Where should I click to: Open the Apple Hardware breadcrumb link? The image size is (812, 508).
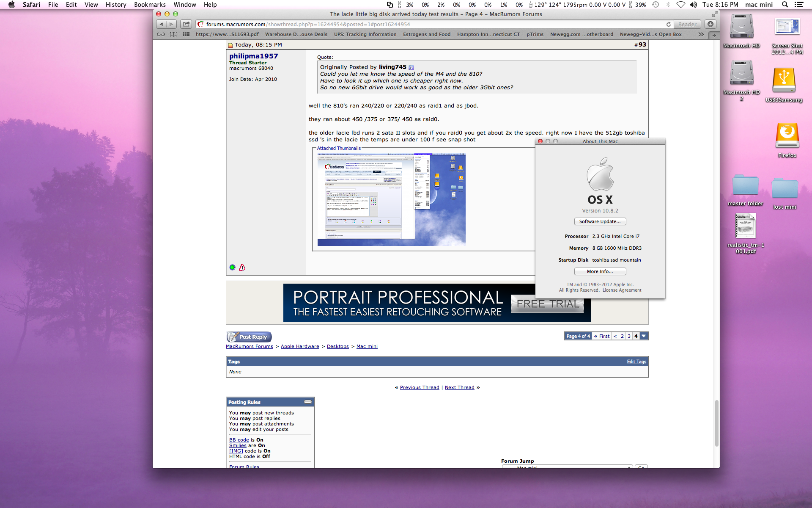(x=300, y=346)
